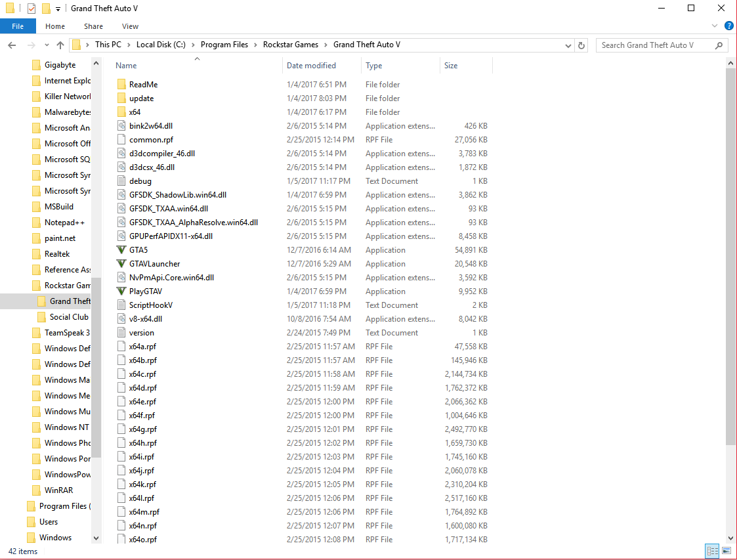The width and height of the screenshot is (737, 560).
Task: Click the d3dcompiler_46.dll file icon
Action: click(121, 153)
